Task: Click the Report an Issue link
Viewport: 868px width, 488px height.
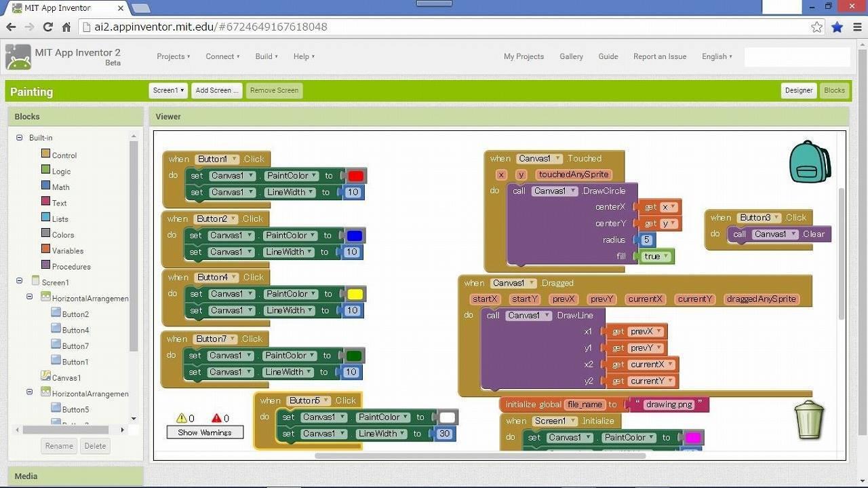Action: [x=660, y=56]
